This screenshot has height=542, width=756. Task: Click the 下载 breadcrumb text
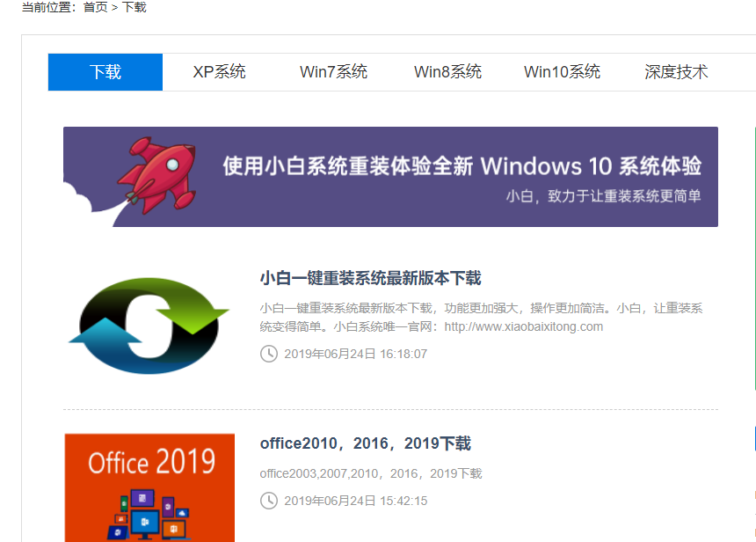[134, 7]
